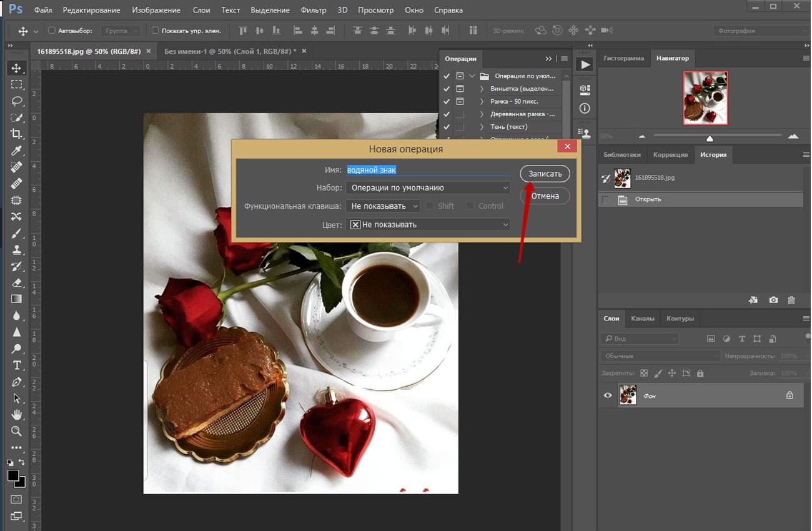Delete history state with trash icon
812x531 pixels.
[791, 300]
